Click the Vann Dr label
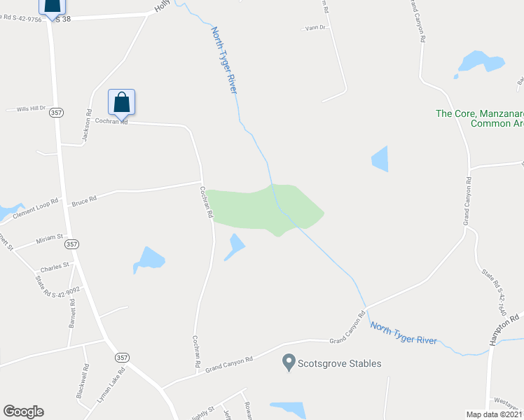The height and width of the screenshot is (420, 524). [x=315, y=28]
